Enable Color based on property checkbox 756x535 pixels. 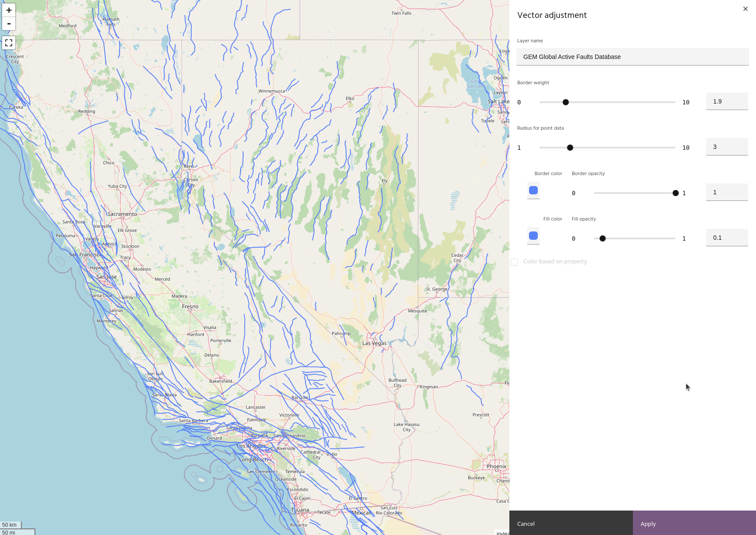click(x=514, y=262)
